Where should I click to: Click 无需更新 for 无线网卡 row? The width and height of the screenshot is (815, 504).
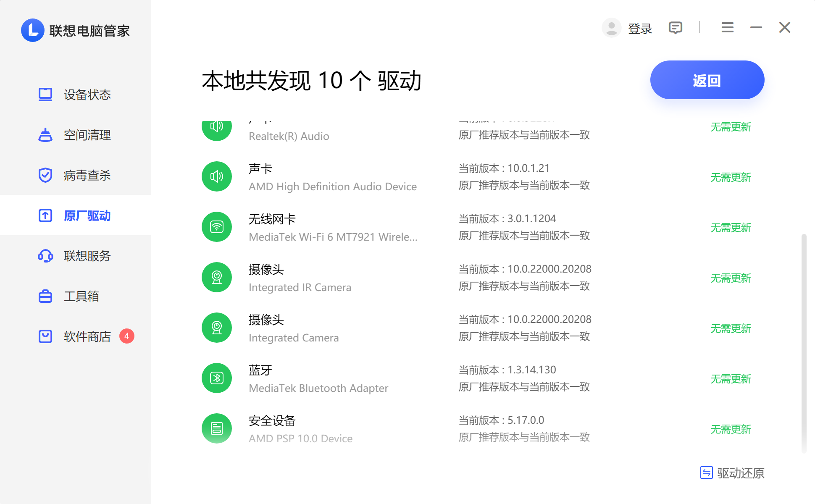[731, 228]
